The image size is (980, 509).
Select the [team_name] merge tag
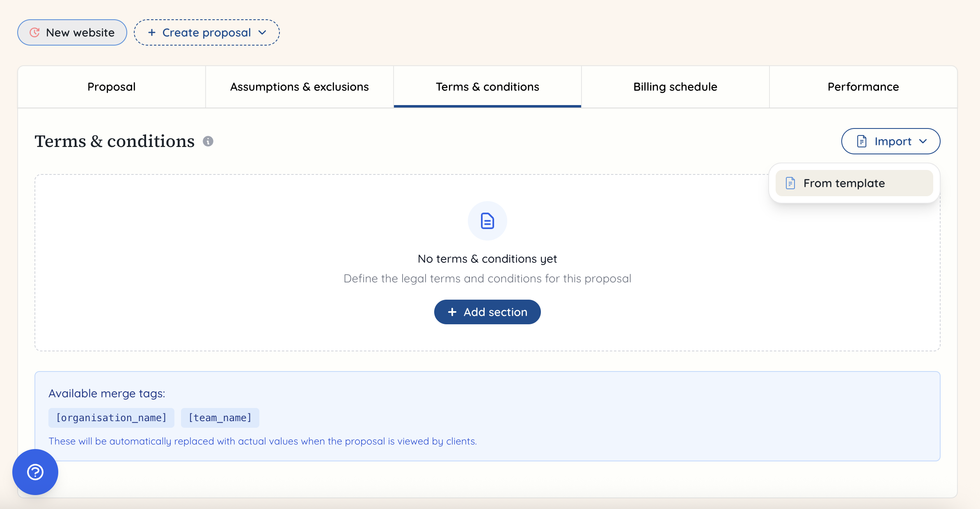click(x=220, y=417)
